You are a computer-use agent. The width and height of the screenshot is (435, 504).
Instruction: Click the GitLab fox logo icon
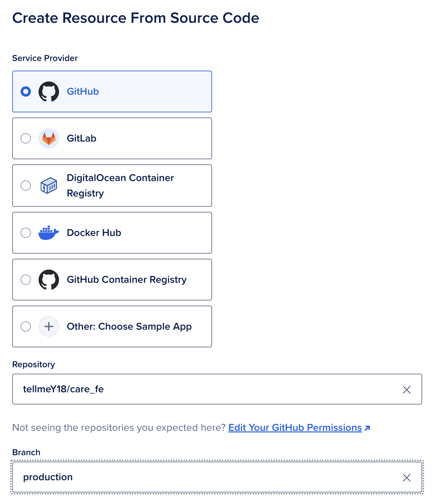click(49, 138)
